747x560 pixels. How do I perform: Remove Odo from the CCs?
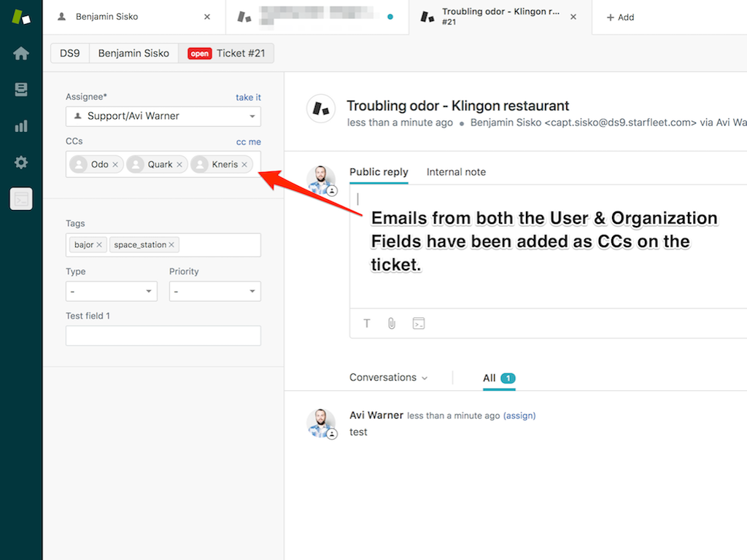(x=115, y=165)
